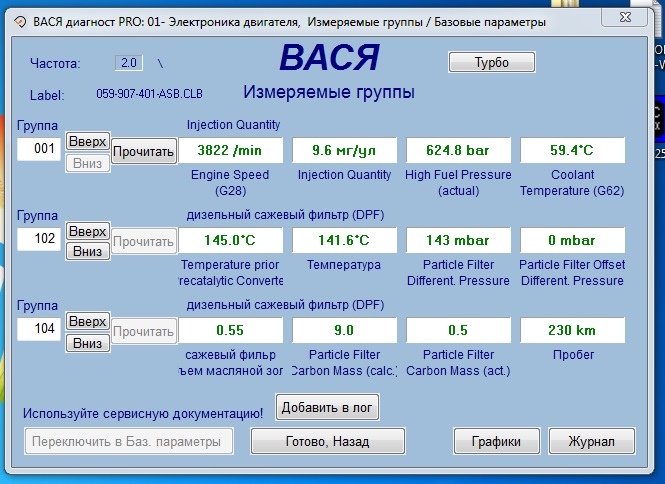Select differential pressure value 143 mbar

point(458,240)
